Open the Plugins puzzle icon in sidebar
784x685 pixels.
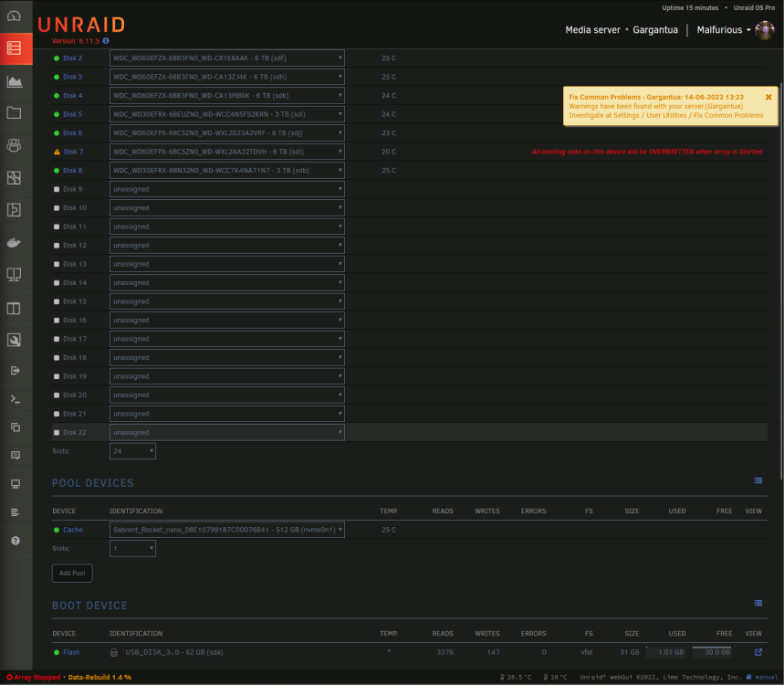tap(14, 177)
